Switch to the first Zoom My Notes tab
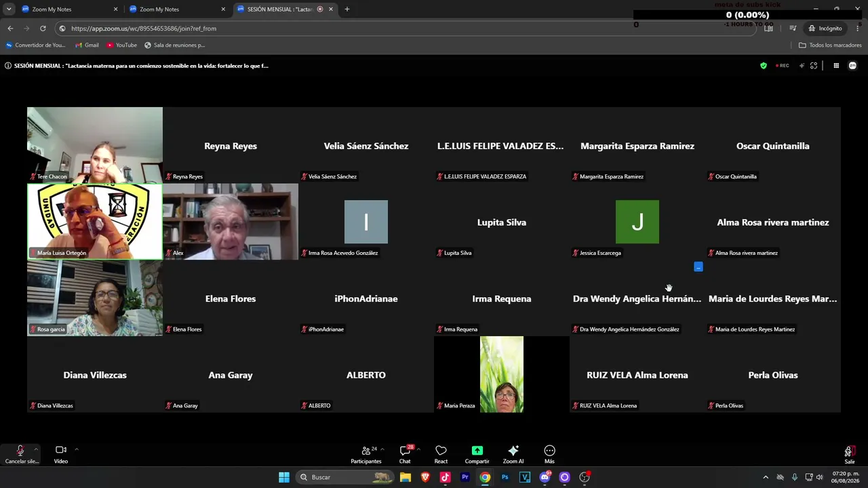 click(x=68, y=9)
